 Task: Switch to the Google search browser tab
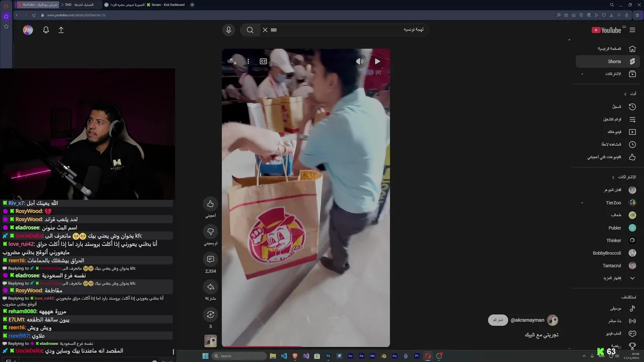124,5
